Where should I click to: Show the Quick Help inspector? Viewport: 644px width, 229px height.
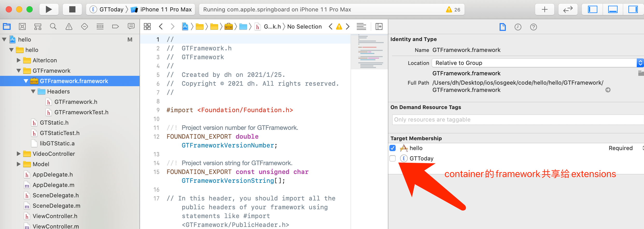tap(534, 27)
